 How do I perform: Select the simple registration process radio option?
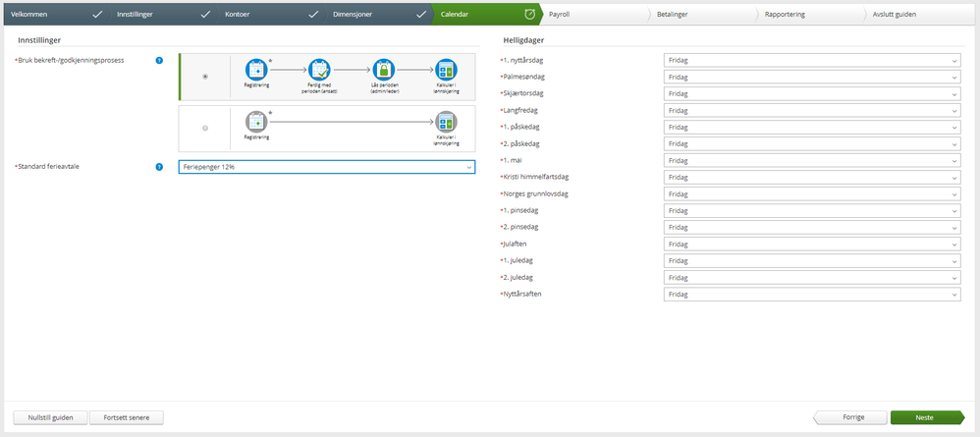(205, 129)
